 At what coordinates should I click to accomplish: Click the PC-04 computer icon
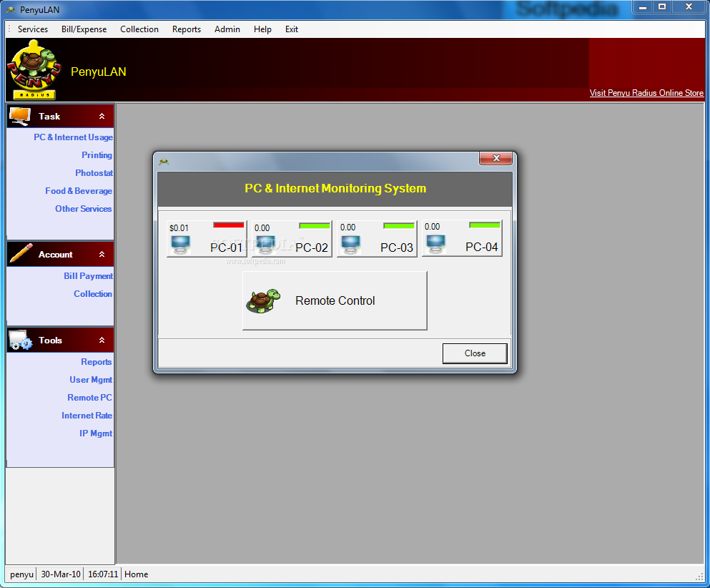pos(435,244)
